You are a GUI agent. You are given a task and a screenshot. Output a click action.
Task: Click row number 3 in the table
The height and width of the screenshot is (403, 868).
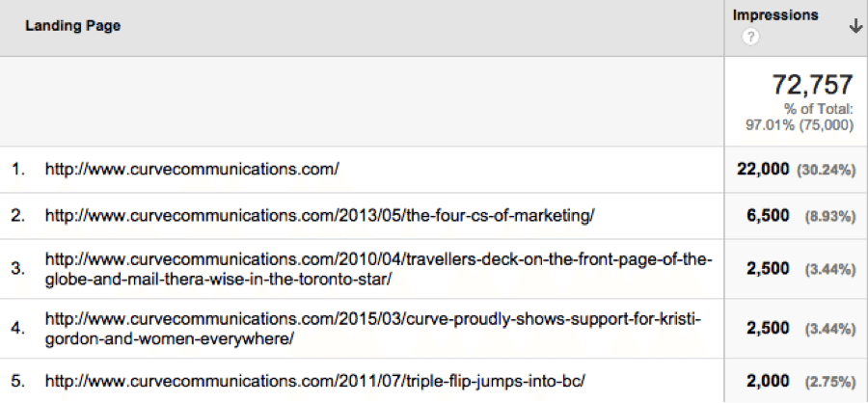(x=17, y=269)
